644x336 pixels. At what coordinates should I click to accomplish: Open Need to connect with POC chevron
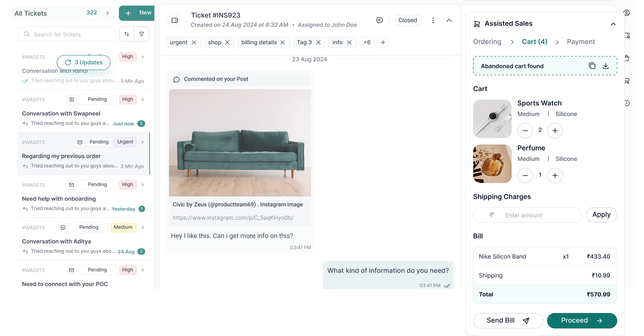point(143,270)
